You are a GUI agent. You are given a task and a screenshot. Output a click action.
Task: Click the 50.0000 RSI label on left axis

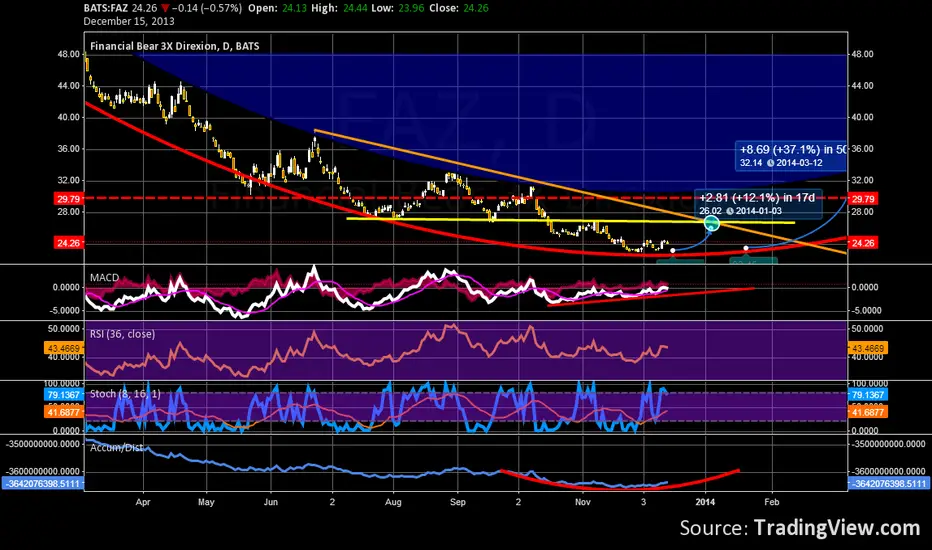(x=64, y=329)
